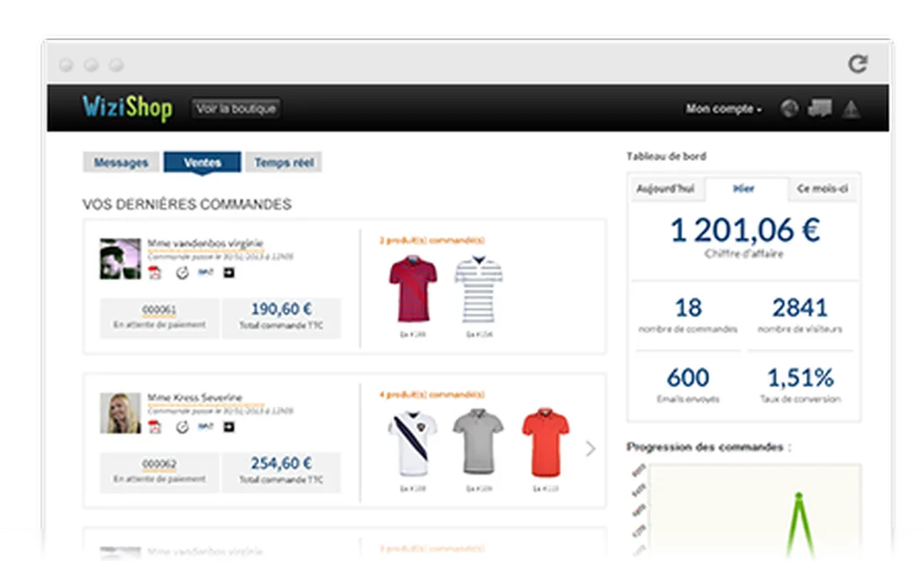The width and height of the screenshot is (924, 561).
Task: Select the grey polo shirt thumbnail
Action: pos(478,442)
